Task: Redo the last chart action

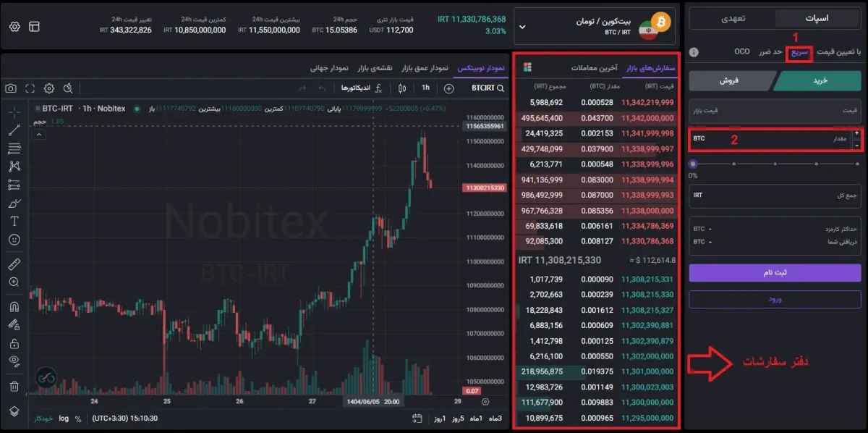Action: tap(303, 88)
